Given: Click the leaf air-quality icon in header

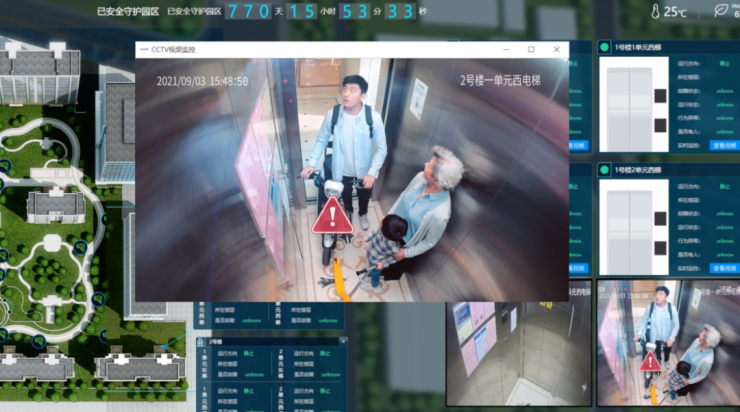Looking at the screenshot, I should click(x=721, y=10).
